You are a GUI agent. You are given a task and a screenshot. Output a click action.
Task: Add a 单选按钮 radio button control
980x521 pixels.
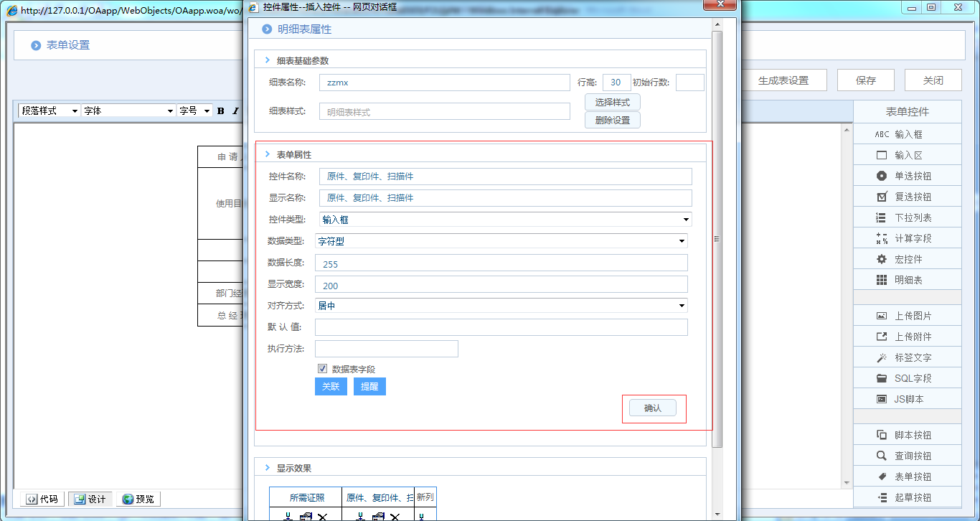click(x=907, y=175)
